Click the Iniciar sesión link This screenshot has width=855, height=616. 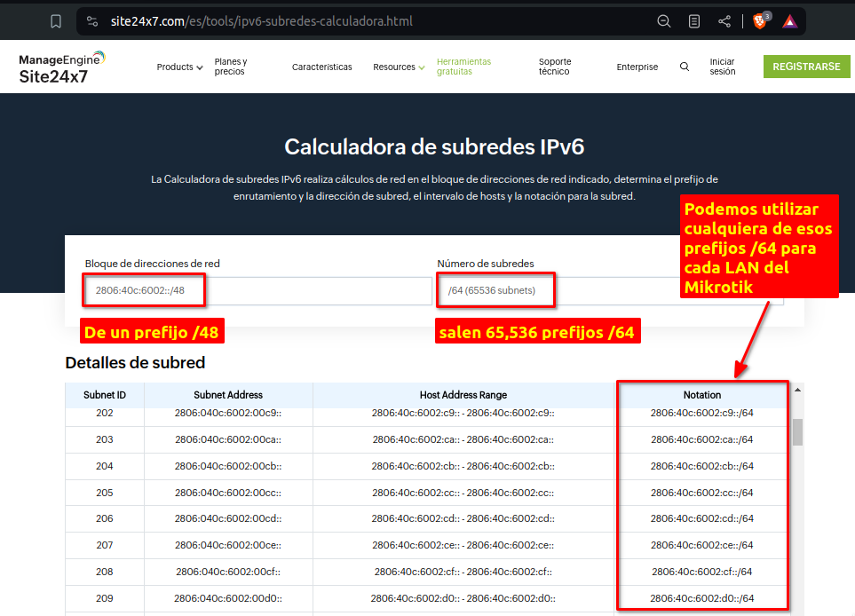(722, 67)
